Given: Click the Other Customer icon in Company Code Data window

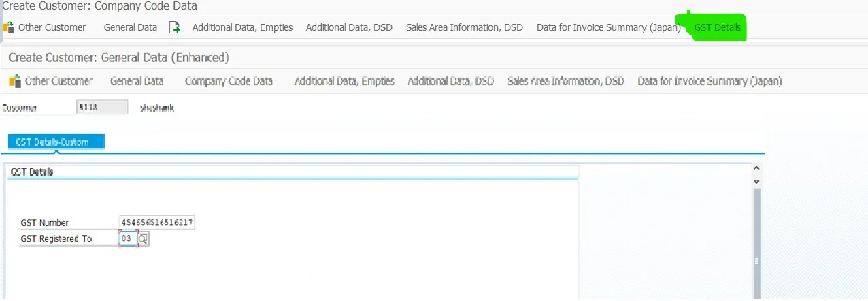Looking at the screenshot, I should click(x=8, y=28).
